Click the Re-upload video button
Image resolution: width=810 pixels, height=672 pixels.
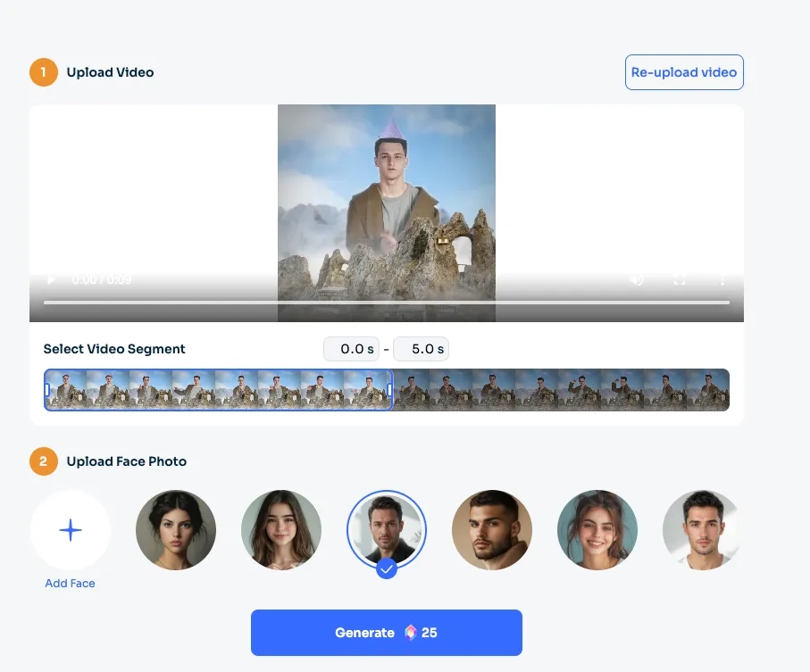click(683, 72)
